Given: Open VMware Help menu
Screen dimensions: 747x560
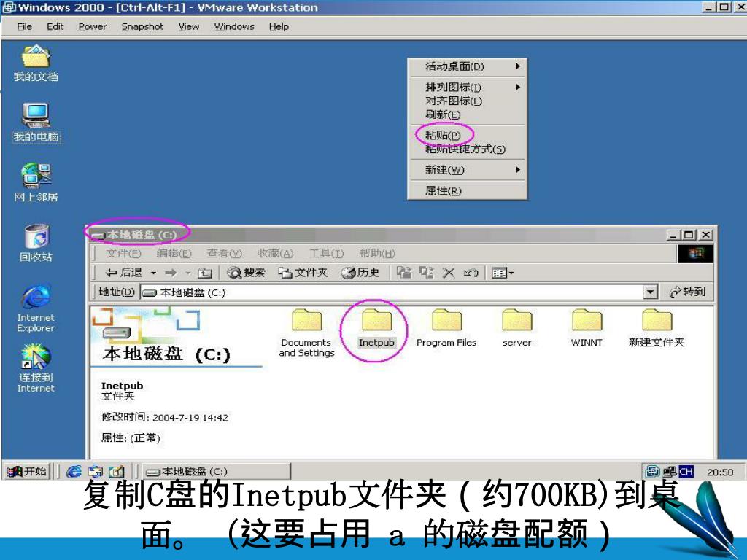Looking at the screenshot, I should (x=279, y=27).
